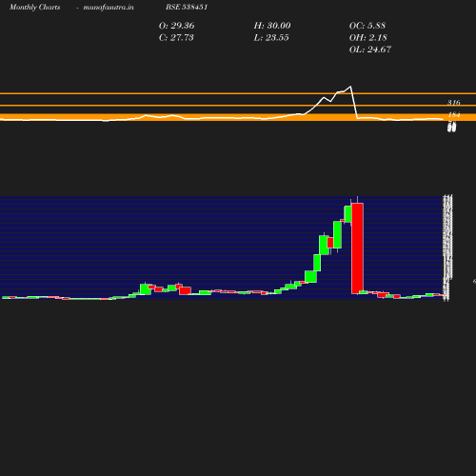
Task: Click the 184 axis label
Action: pos(454,114)
